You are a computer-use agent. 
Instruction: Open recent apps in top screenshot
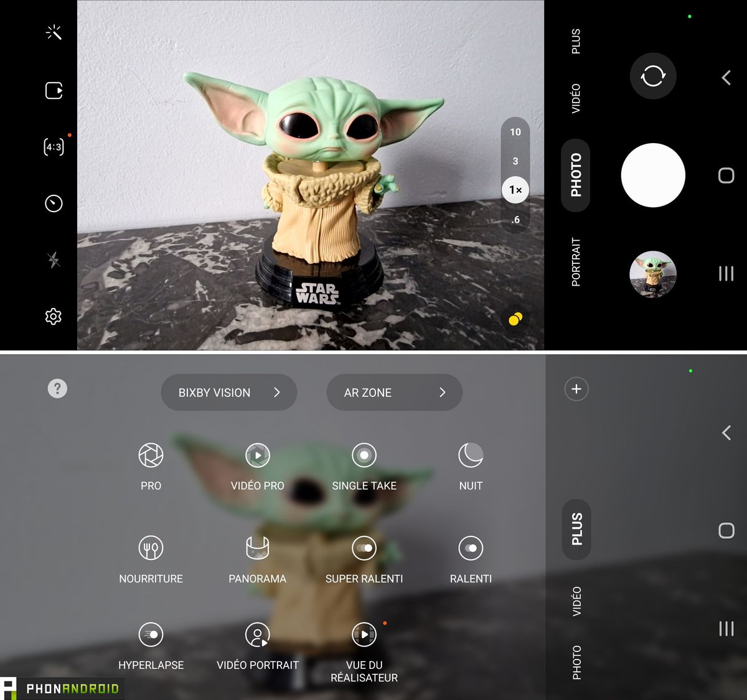click(x=726, y=274)
